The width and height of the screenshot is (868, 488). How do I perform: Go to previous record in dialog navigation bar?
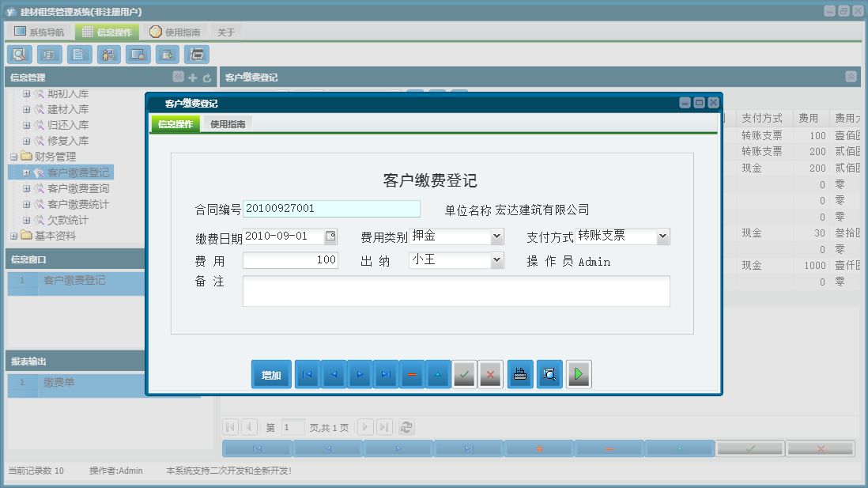coord(334,374)
